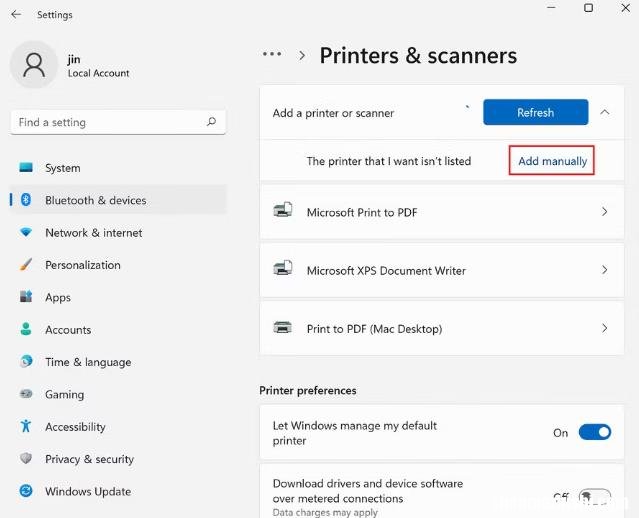Open Windows Update settings
Viewport: 639px width, 518px height.
click(118, 492)
